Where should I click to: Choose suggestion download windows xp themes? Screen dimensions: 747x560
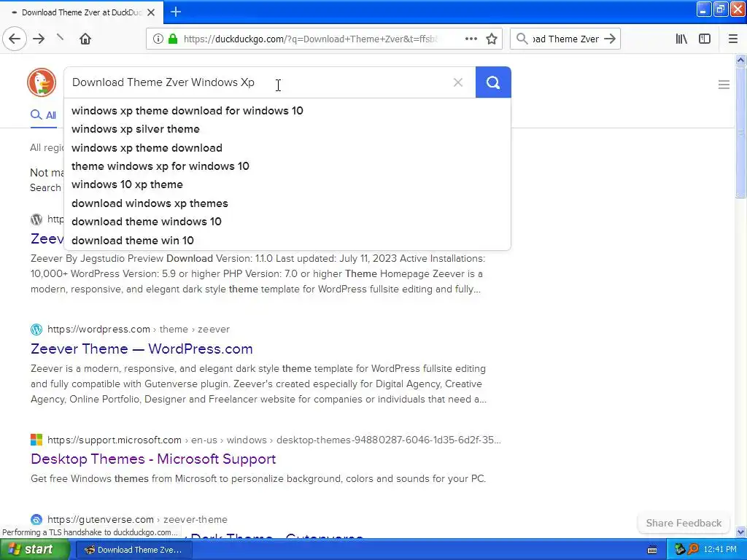[x=150, y=203]
